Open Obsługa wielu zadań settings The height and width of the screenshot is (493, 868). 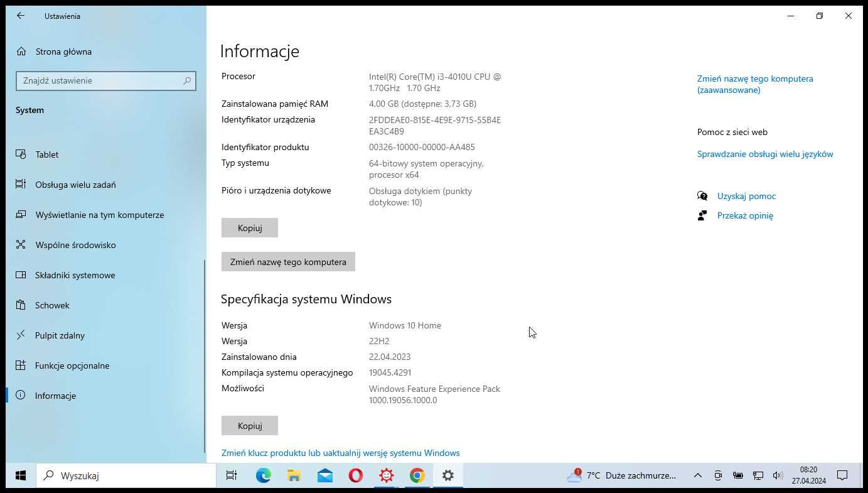coord(75,185)
